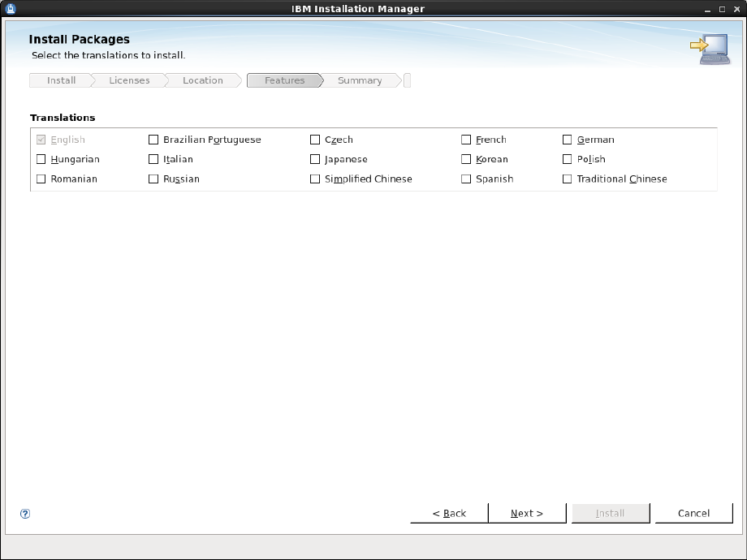The width and height of the screenshot is (747, 560).
Task: Cancel the installation wizard
Action: pos(693,513)
